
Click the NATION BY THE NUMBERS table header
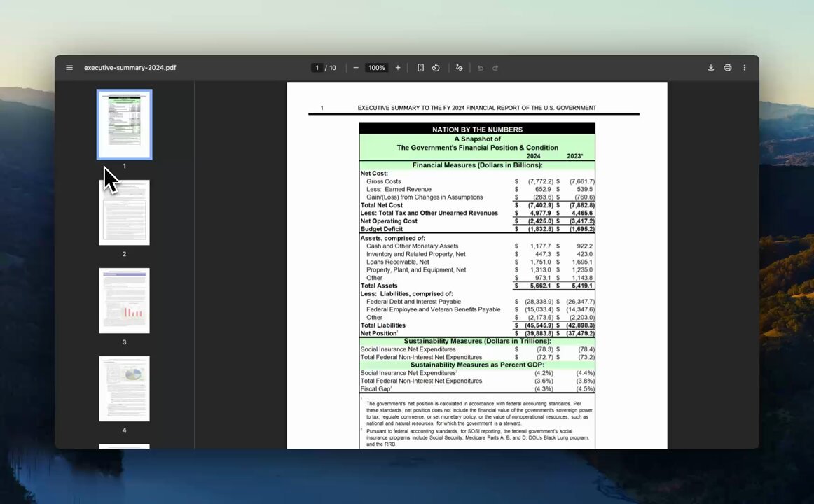(477, 129)
